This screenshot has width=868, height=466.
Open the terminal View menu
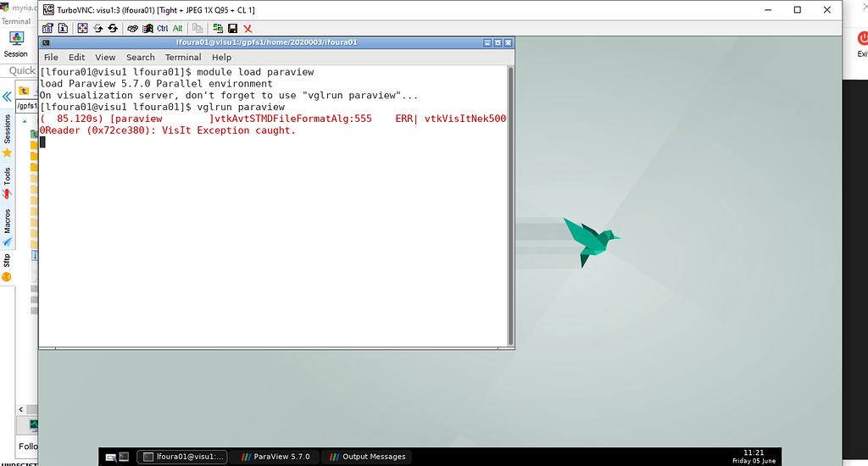[105, 57]
